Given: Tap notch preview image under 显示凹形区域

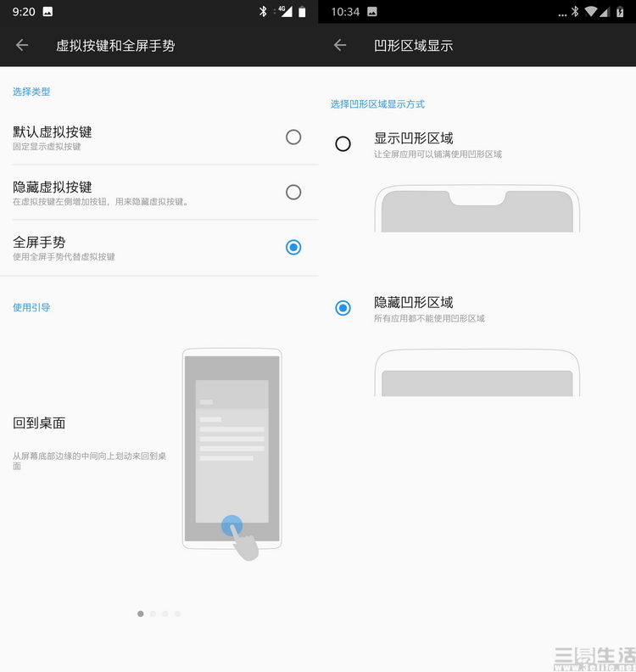Looking at the screenshot, I should coord(477,209).
